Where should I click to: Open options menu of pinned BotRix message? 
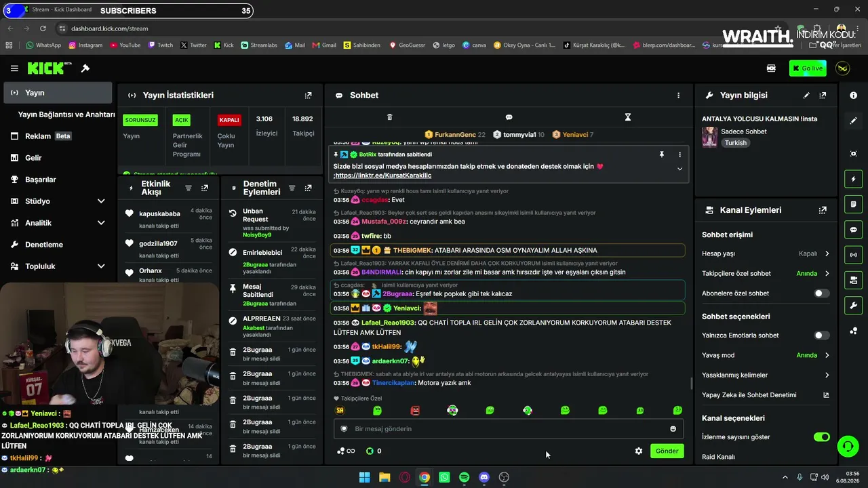point(679,155)
